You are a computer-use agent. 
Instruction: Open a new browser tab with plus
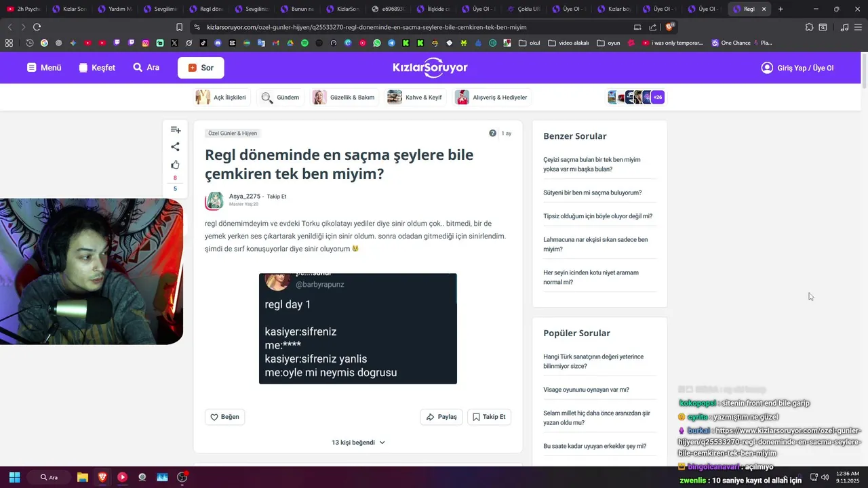tap(781, 9)
